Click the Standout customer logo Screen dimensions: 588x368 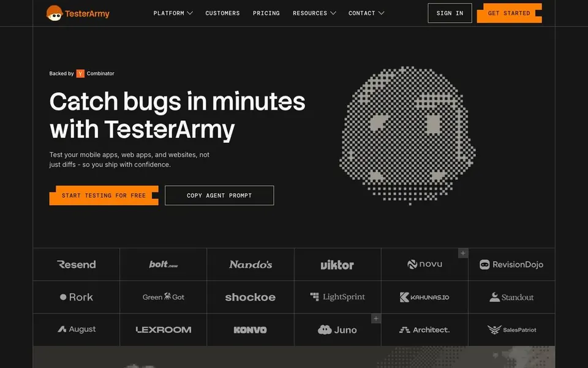[x=511, y=297]
